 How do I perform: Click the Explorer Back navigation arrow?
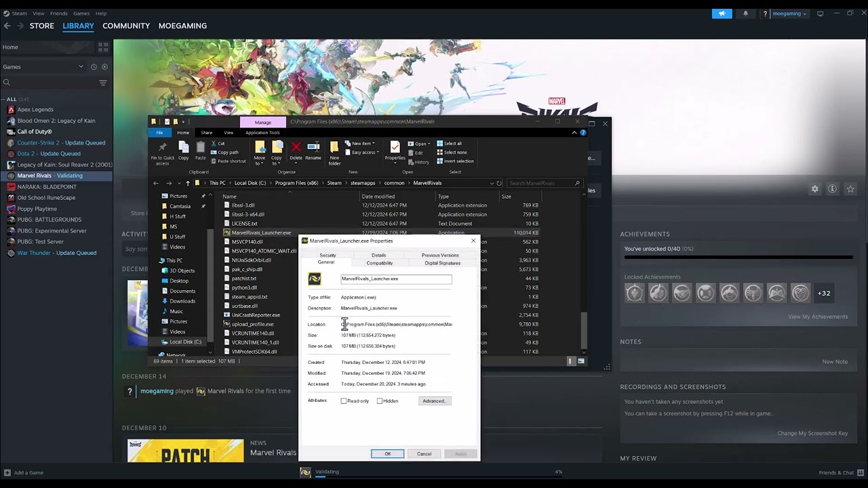point(156,183)
